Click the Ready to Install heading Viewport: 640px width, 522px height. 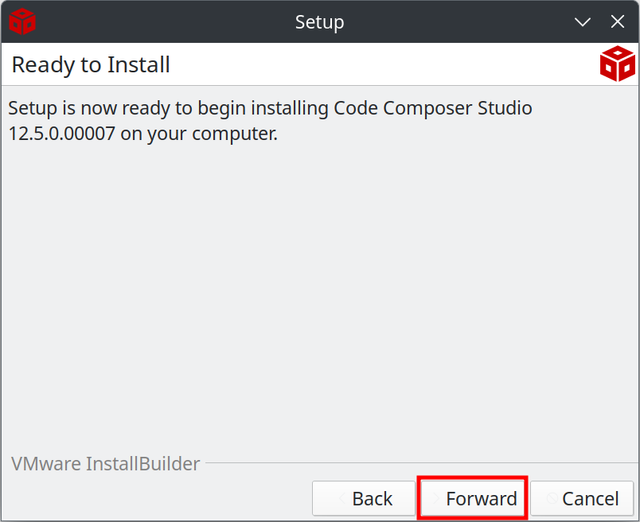click(x=91, y=64)
